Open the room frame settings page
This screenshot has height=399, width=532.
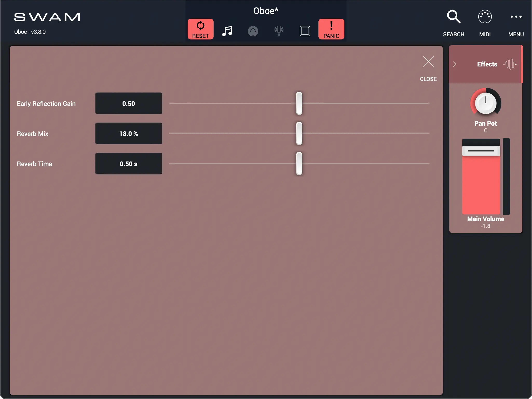[305, 31]
